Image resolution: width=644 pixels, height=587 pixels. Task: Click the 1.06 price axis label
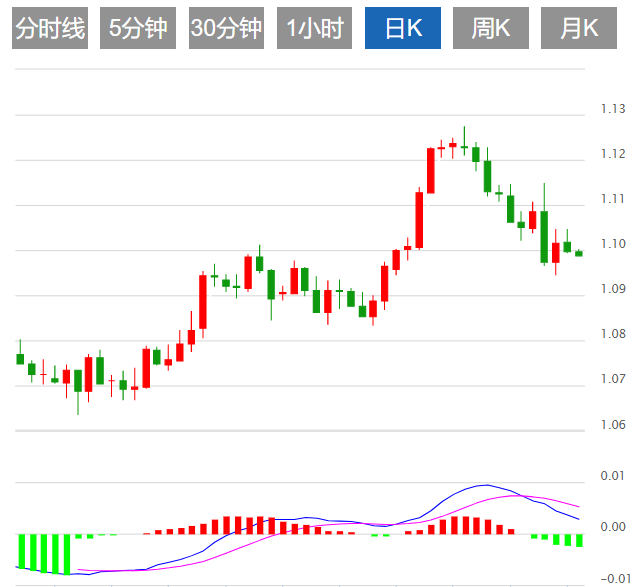[x=613, y=424]
